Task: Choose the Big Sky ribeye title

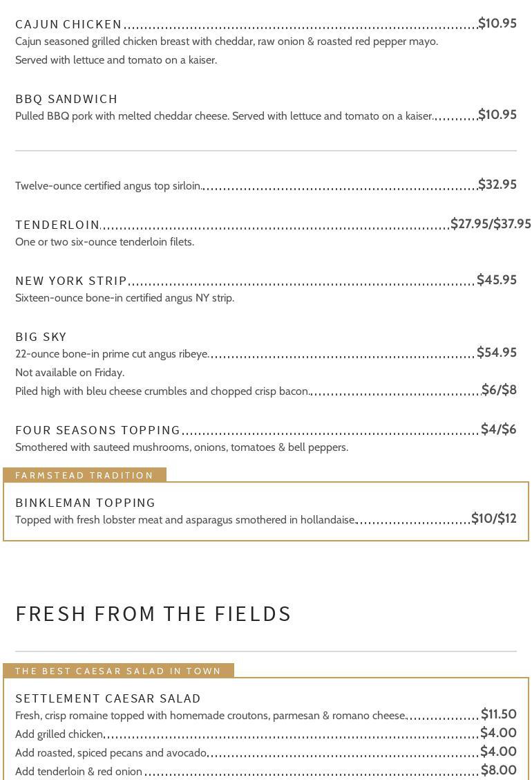Action: pyautogui.click(x=41, y=337)
